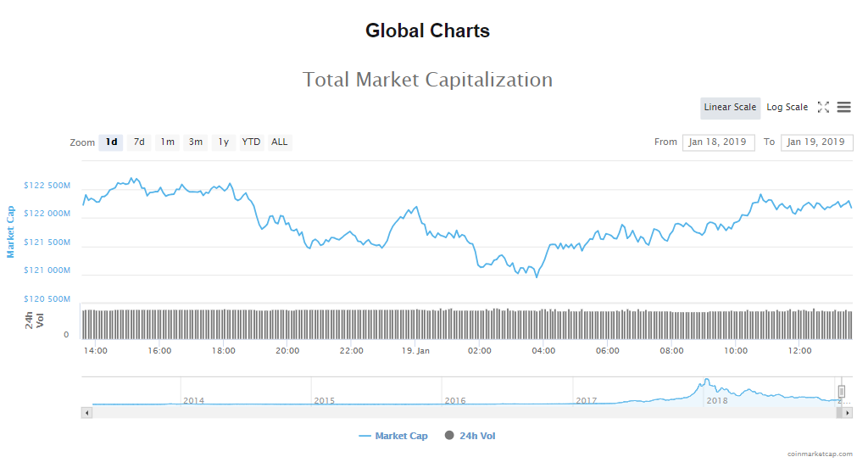Toggle Market Cap series in legend
The height and width of the screenshot is (468, 868).
393,436
